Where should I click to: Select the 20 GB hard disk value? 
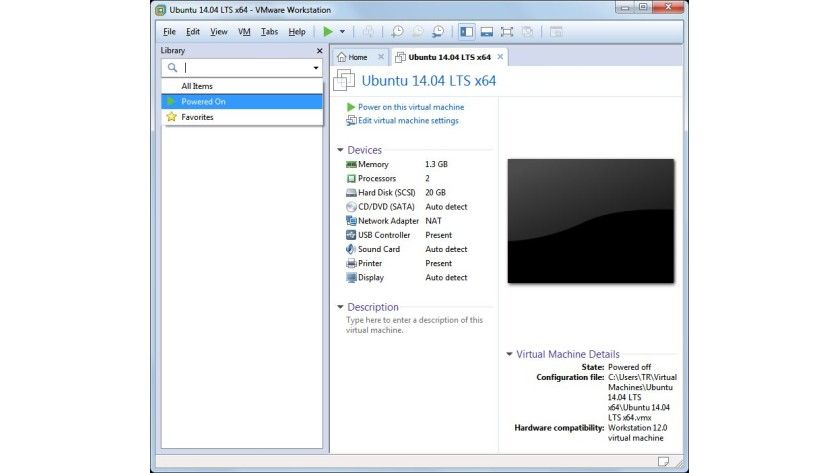436,192
